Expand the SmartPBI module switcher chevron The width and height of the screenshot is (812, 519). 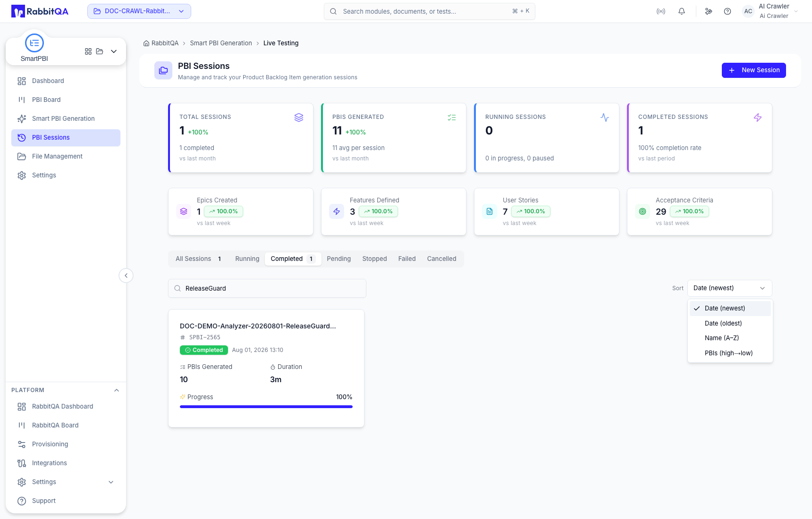click(114, 51)
